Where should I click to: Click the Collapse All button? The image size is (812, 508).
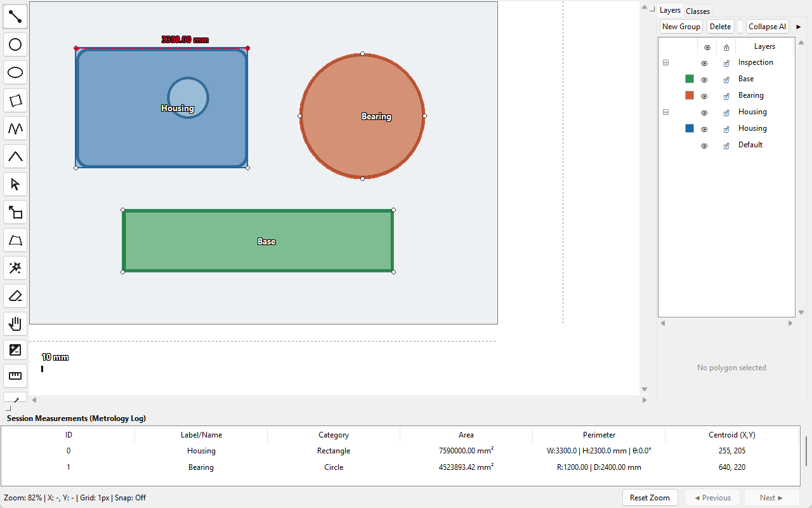[768, 27]
